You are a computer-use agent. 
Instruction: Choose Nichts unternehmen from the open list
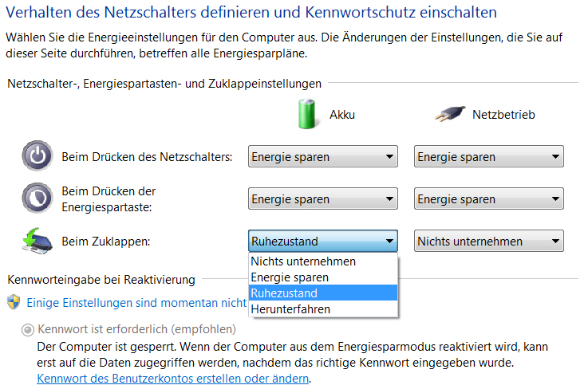[303, 261]
